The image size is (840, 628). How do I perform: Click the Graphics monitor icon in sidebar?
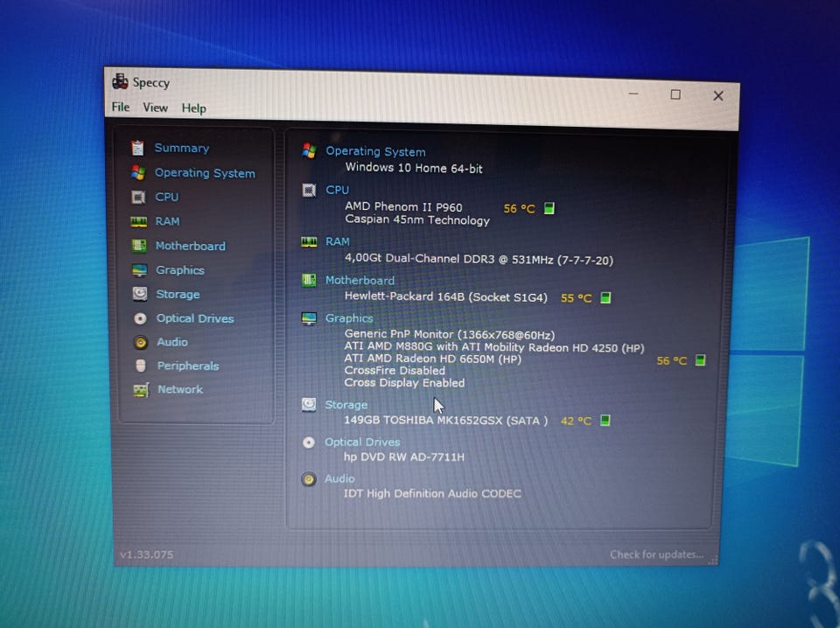coord(139,270)
